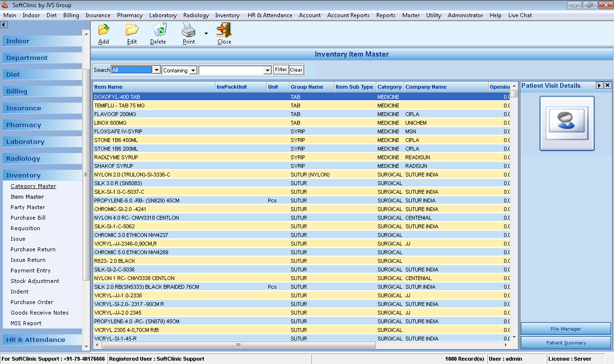
Task: Expand the Patient Visit Details panel arrow
Action: pyautogui.click(x=599, y=86)
